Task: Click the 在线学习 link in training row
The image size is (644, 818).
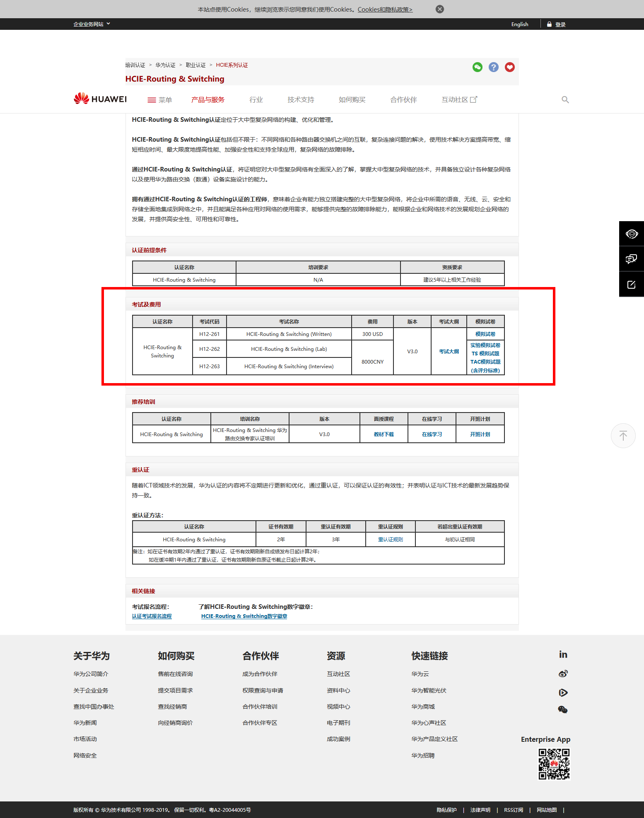Action: (432, 434)
